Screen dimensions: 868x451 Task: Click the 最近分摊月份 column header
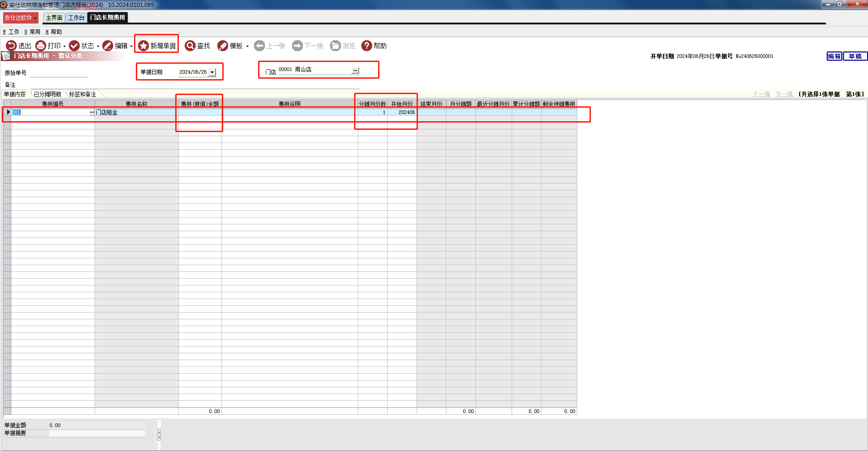click(x=494, y=104)
